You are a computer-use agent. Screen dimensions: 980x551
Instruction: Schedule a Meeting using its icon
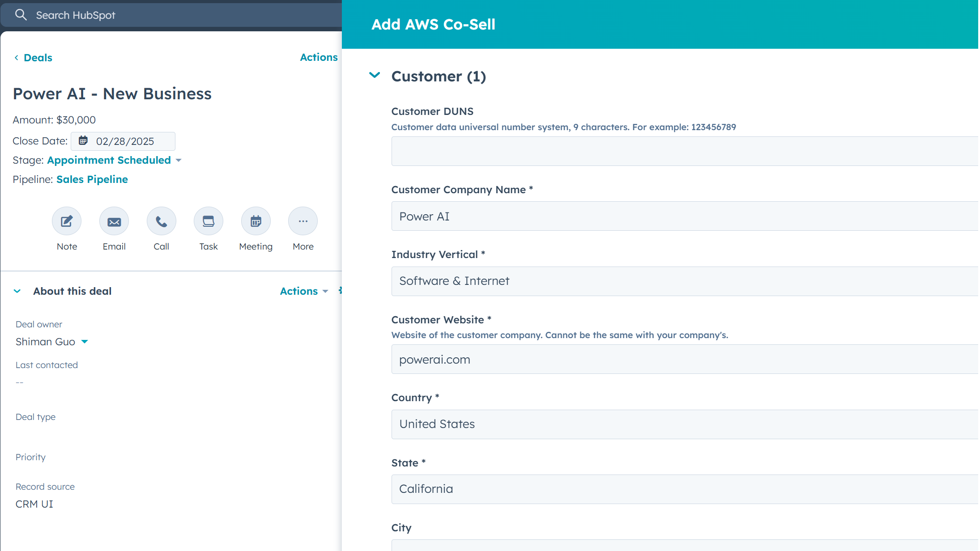pos(256,221)
